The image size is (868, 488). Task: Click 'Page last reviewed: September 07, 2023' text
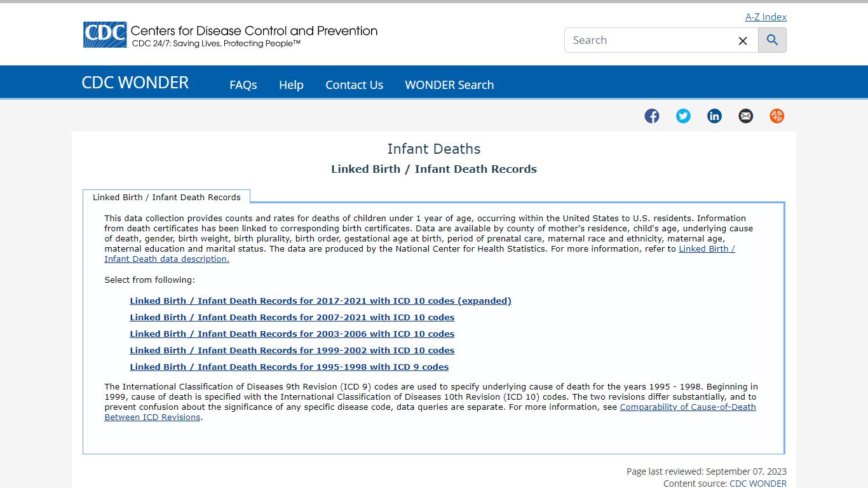pos(707,471)
